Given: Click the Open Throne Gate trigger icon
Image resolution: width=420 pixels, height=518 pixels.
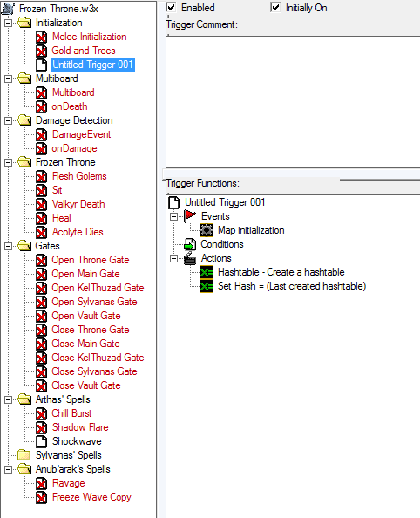Looking at the screenshot, I should point(41,260).
